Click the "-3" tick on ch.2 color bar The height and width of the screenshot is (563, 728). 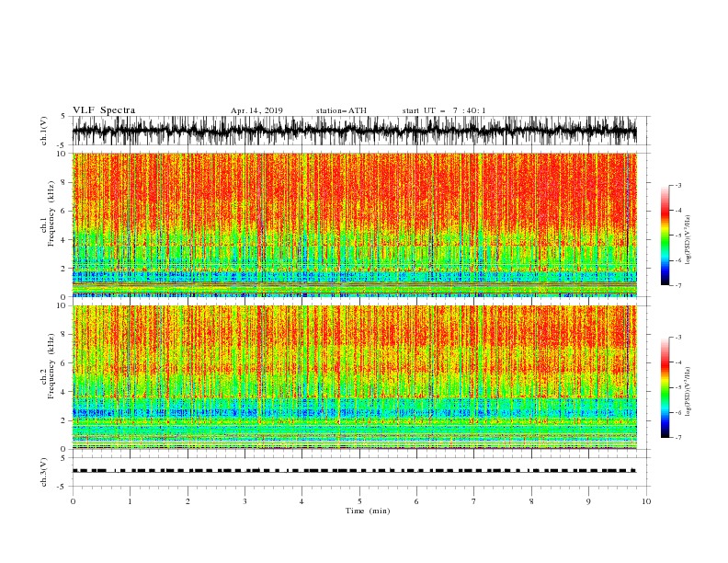tap(677, 338)
